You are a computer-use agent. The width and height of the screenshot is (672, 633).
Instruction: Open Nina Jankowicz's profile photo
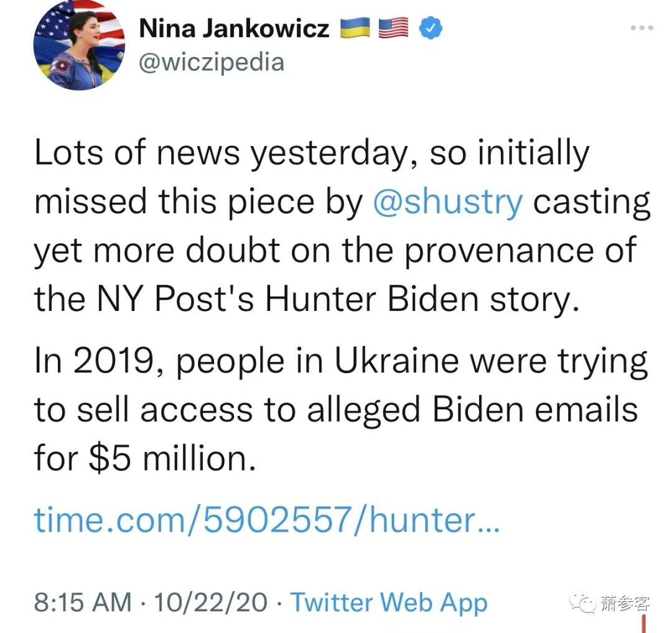78,45
